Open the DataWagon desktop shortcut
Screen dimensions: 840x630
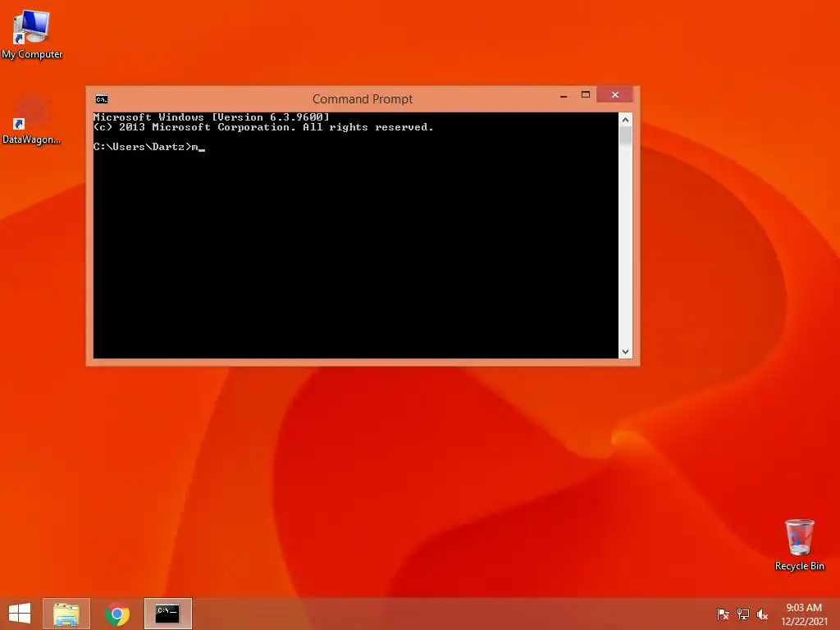pyautogui.click(x=32, y=119)
